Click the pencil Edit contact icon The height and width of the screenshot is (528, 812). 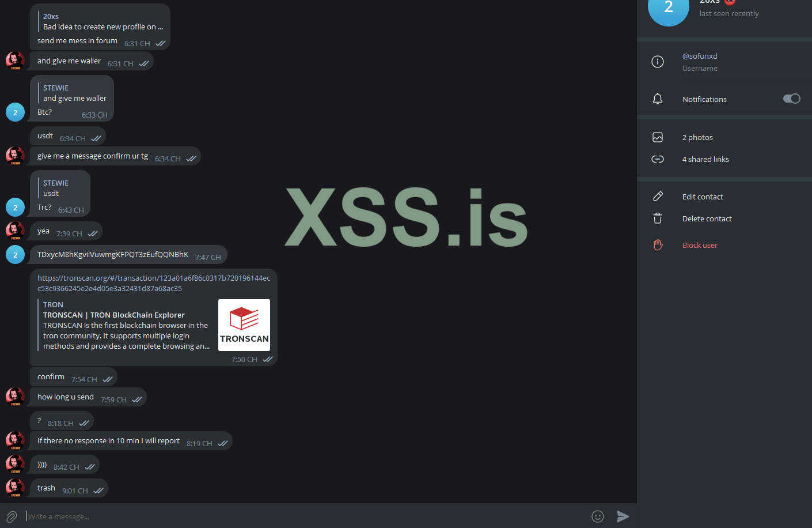tap(658, 197)
